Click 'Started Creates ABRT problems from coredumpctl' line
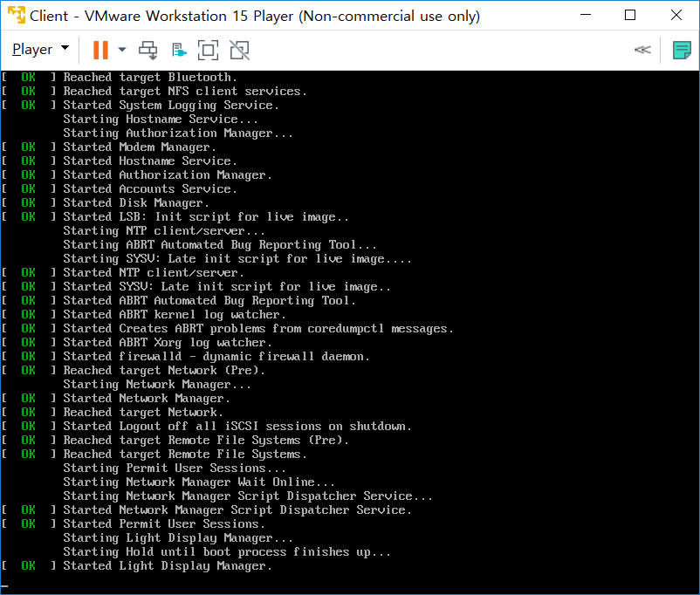 (x=258, y=329)
